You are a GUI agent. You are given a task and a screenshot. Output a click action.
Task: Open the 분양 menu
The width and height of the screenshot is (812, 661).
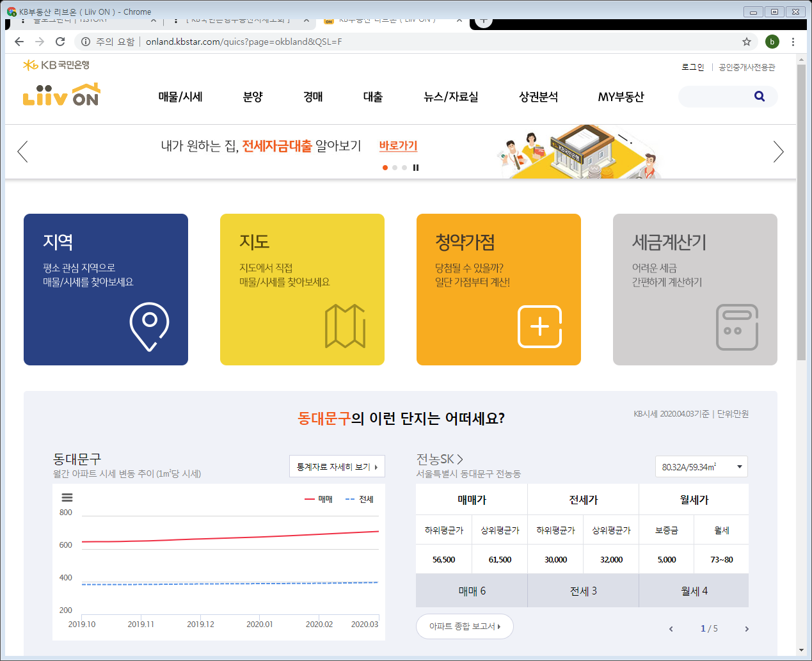(253, 97)
